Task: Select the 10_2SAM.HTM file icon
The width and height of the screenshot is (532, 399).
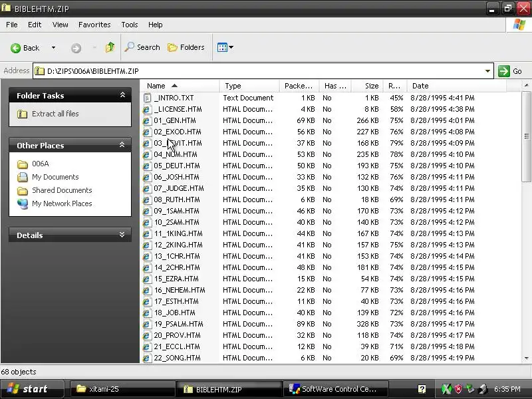Action: coord(147,222)
